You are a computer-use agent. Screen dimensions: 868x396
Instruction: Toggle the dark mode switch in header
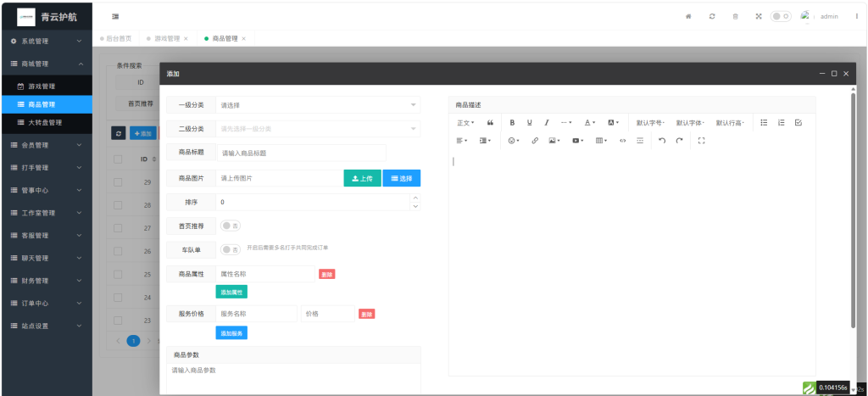pyautogui.click(x=780, y=16)
